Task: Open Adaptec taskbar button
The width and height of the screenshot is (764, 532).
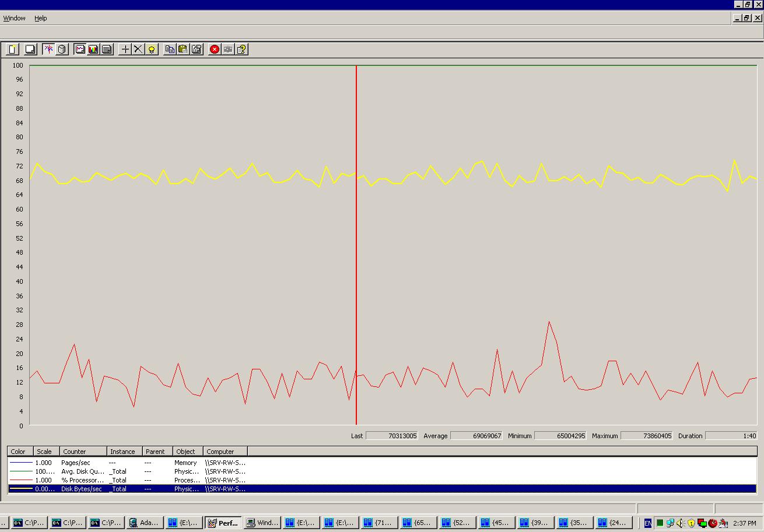Action: 145,523
